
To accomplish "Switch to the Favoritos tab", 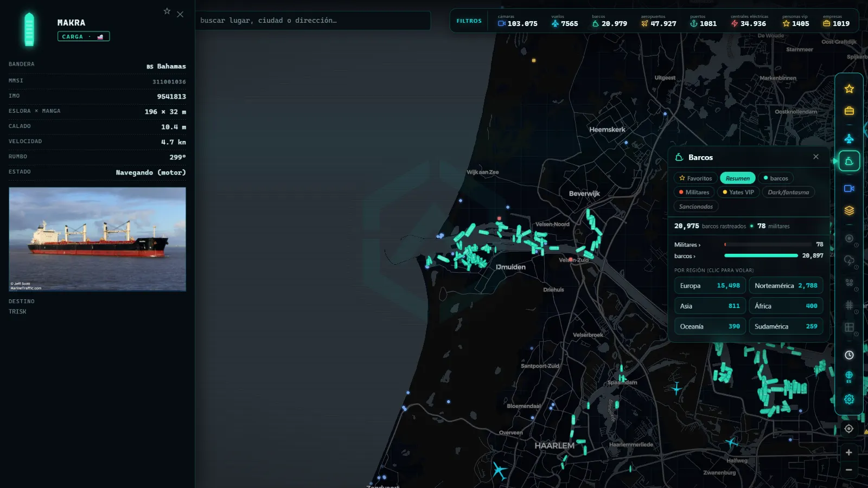I will click(695, 178).
